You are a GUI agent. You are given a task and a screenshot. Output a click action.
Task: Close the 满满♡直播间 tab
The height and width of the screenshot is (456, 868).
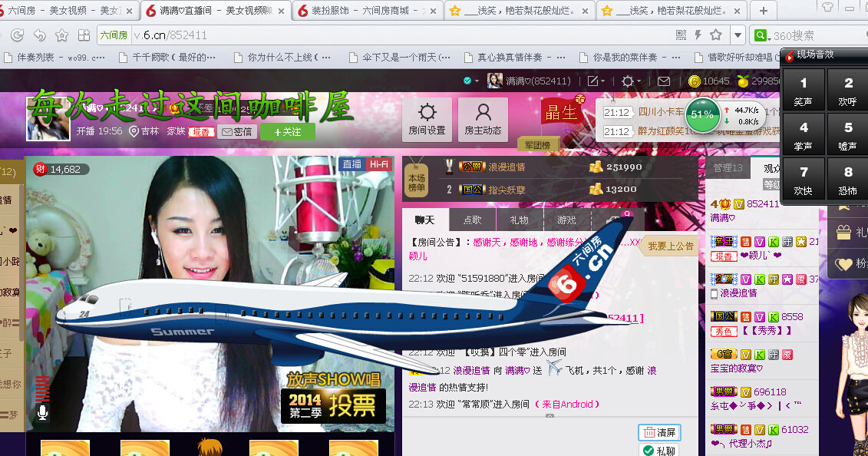coord(281,11)
